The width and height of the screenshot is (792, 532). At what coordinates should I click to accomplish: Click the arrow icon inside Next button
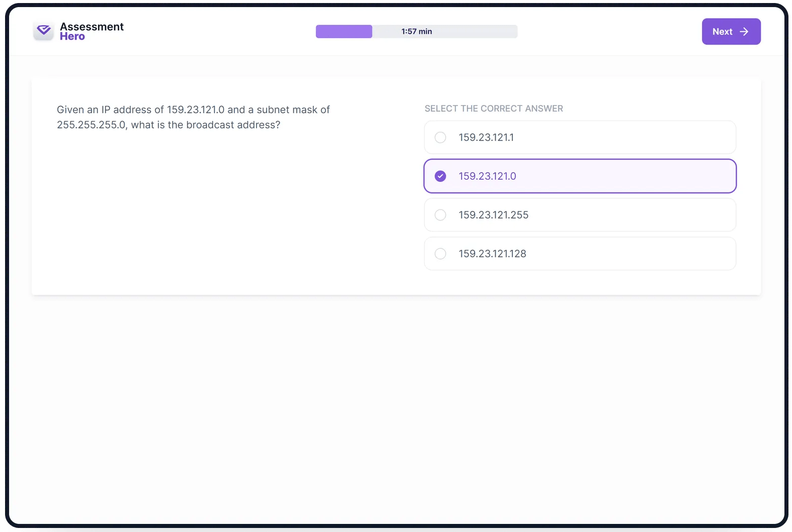(x=744, y=31)
